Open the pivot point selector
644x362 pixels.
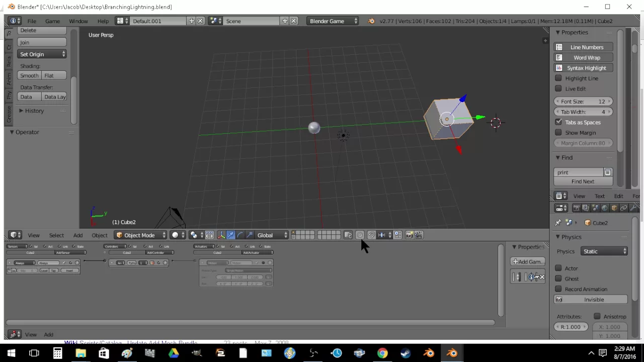pyautogui.click(x=196, y=235)
